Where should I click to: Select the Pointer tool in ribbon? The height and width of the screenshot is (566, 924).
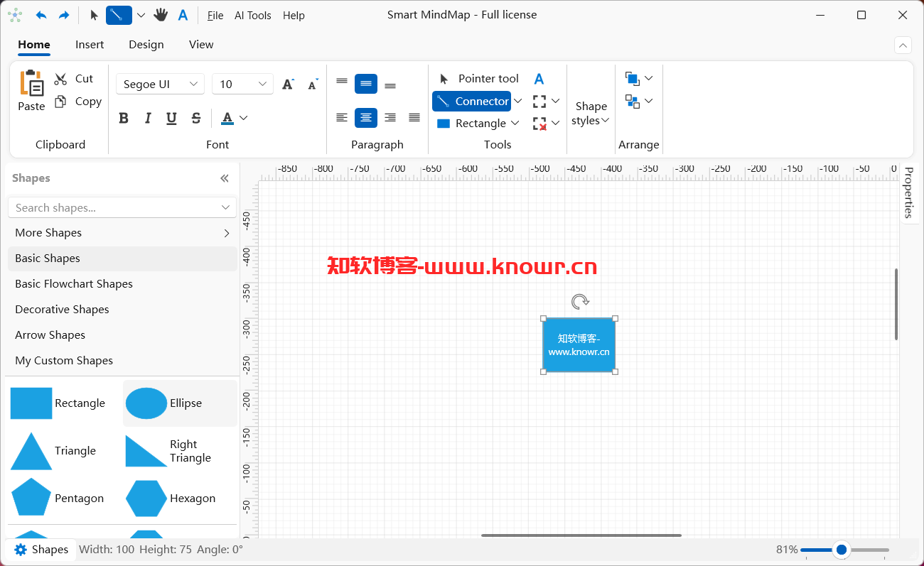pos(478,79)
